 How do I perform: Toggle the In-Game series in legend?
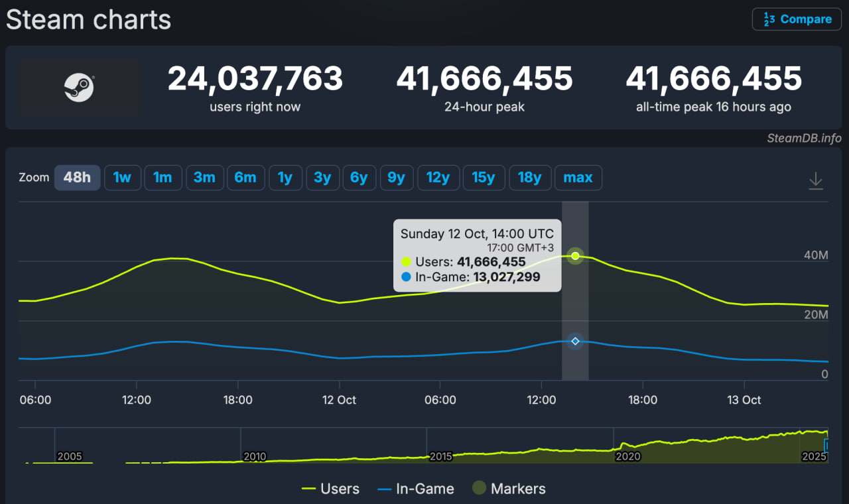point(416,489)
